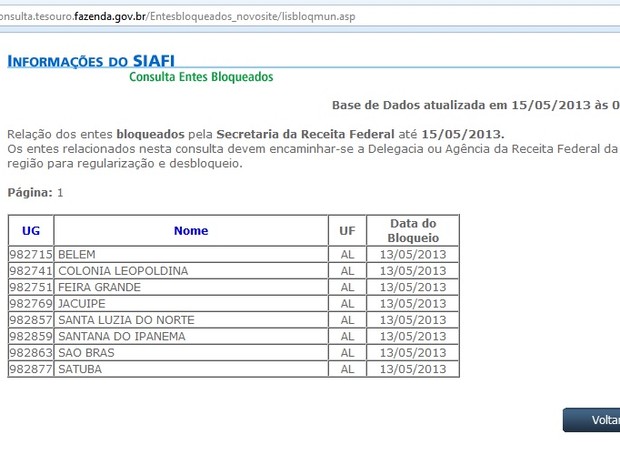Select the SAO BRAS name cell
This screenshot has height=465, width=620.
(191, 352)
